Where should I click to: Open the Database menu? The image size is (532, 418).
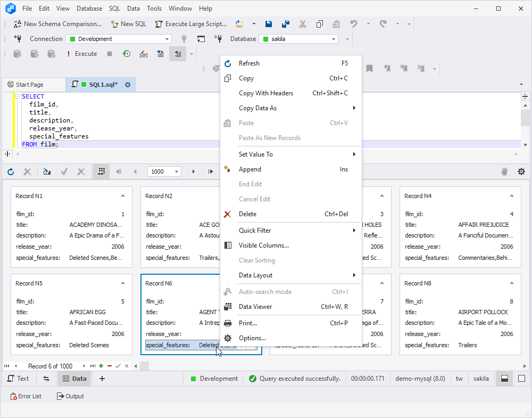pos(89,9)
